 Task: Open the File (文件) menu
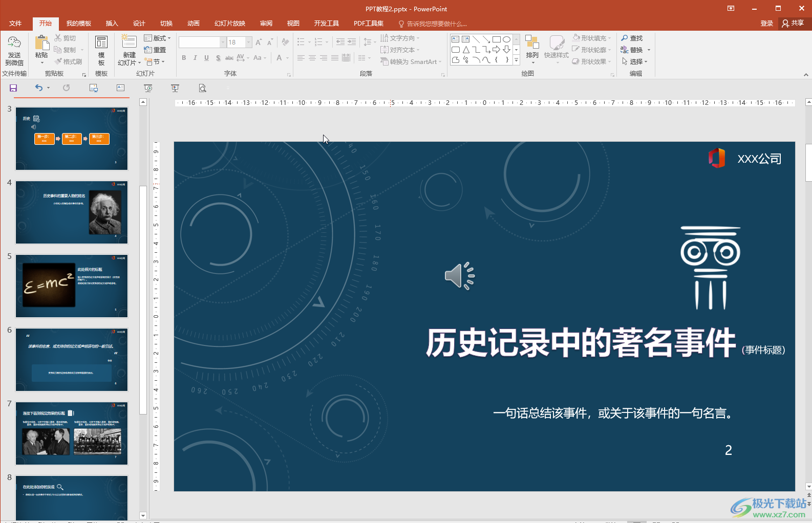click(x=15, y=24)
